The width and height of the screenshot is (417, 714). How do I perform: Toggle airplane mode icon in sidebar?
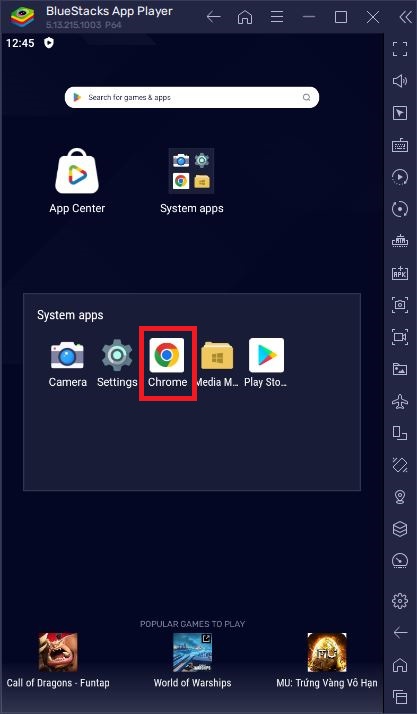400,401
